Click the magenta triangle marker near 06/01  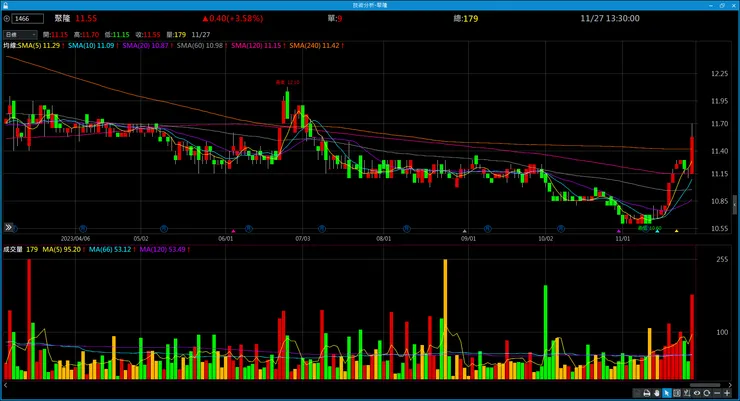click(233, 231)
